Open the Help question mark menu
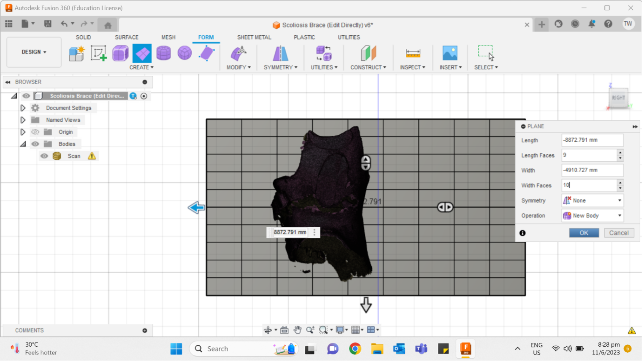This screenshot has width=644, height=362. tap(608, 24)
